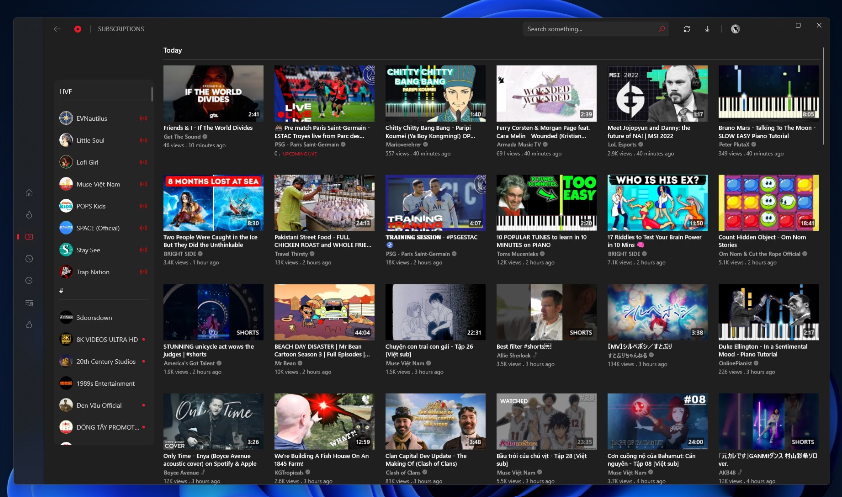Click the 'Today' section heading
Image resolution: width=842 pixels, height=497 pixels.
[173, 50]
